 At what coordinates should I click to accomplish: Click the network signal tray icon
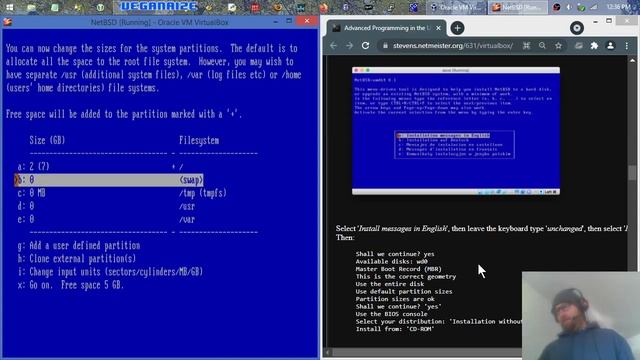pos(593,7)
